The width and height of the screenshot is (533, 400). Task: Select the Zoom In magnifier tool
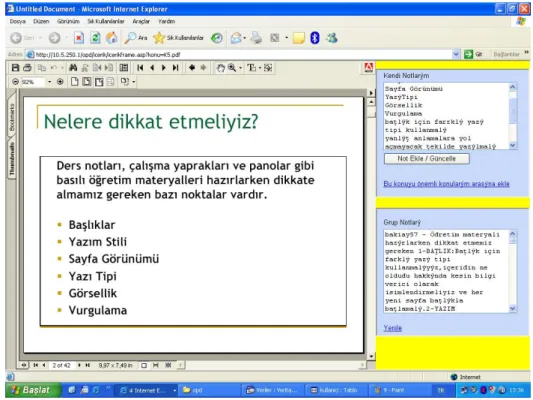pyautogui.click(x=232, y=68)
